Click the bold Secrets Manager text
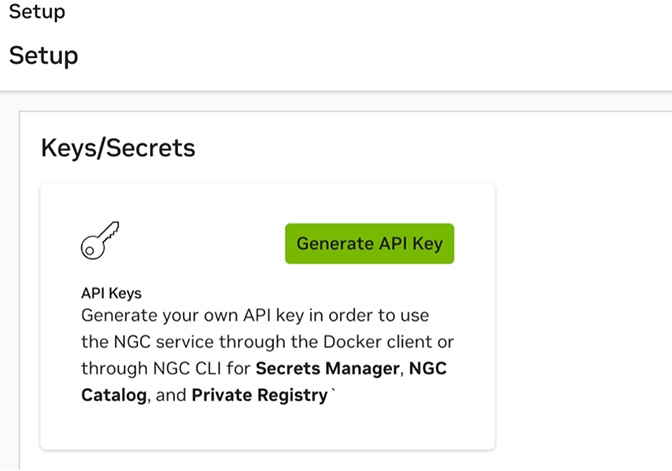The height and width of the screenshot is (471, 672). coord(328,368)
